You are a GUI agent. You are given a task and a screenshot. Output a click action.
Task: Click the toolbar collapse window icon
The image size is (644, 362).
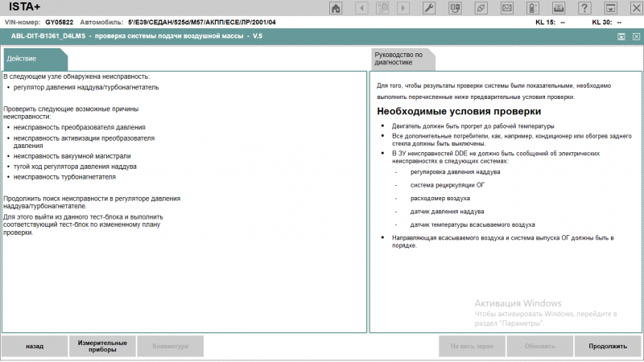click(x=611, y=8)
